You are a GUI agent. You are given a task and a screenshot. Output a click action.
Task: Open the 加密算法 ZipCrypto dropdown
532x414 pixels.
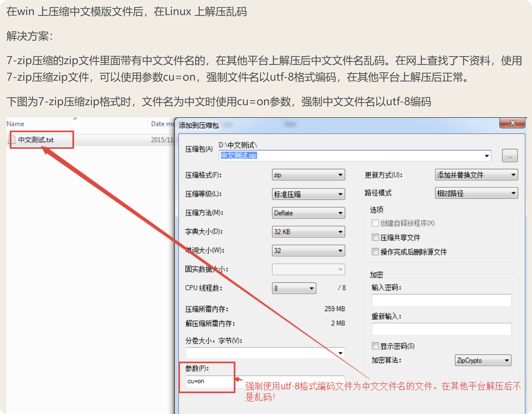pos(483,360)
